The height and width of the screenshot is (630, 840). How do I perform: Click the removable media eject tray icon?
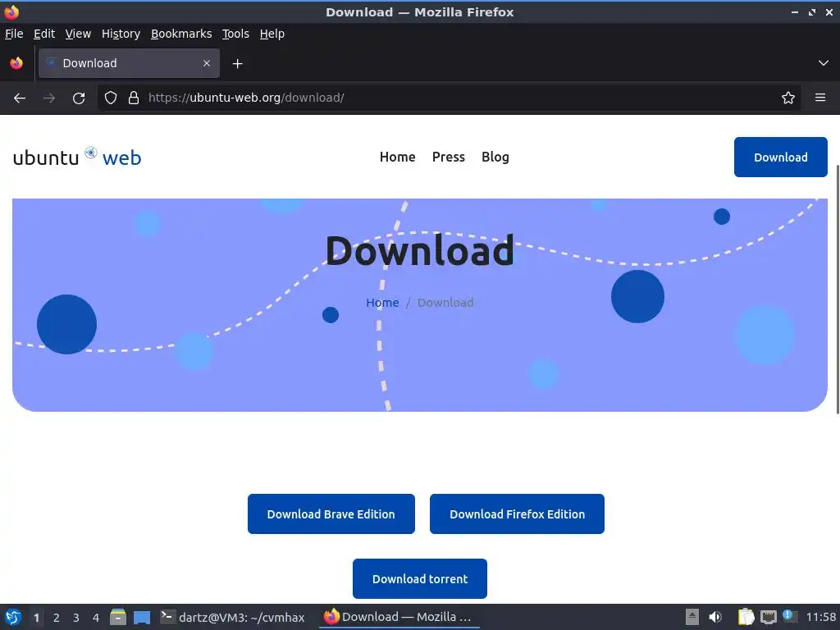(692, 617)
